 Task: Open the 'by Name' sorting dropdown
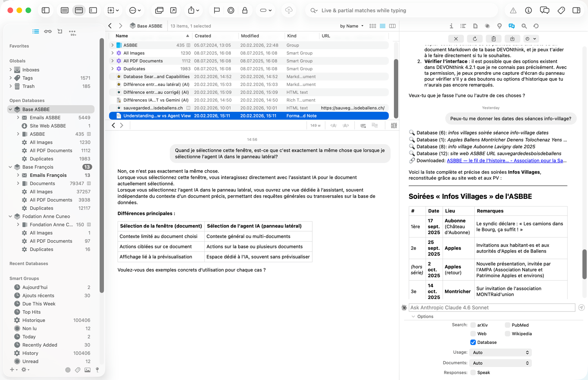click(351, 25)
